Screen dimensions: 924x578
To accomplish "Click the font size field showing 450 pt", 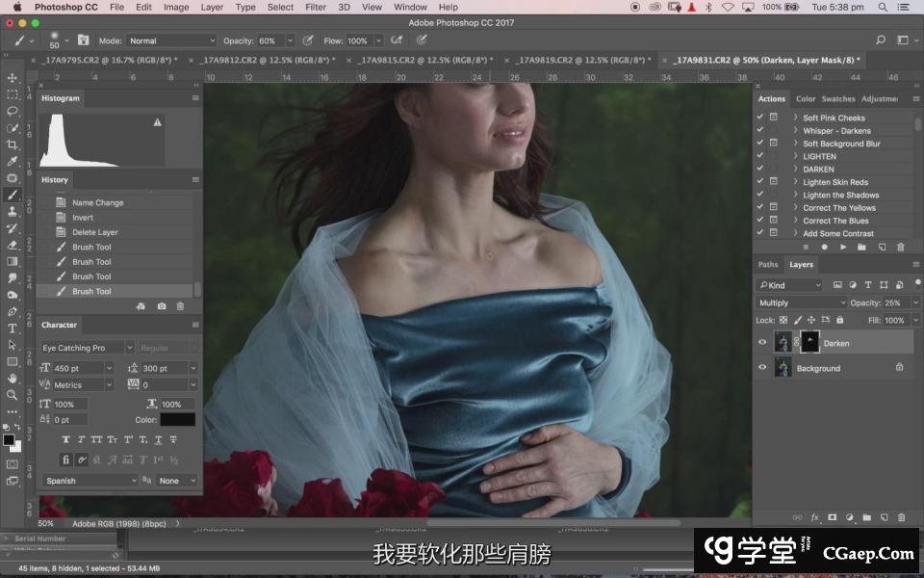I will [77, 368].
